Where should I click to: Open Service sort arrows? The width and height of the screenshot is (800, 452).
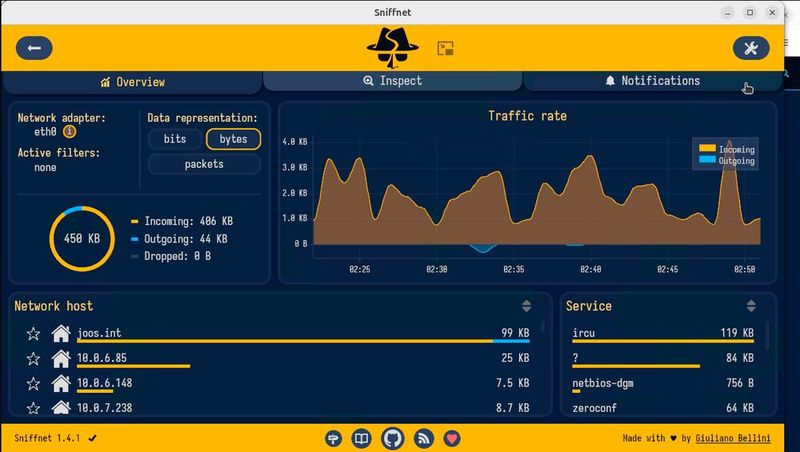click(x=752, y=306)
